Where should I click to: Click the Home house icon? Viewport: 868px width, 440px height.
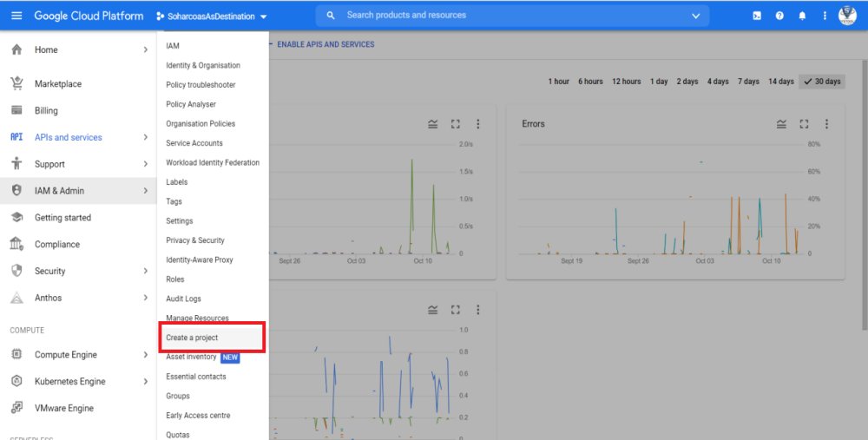pyautogui.click(x=16, y=49)
